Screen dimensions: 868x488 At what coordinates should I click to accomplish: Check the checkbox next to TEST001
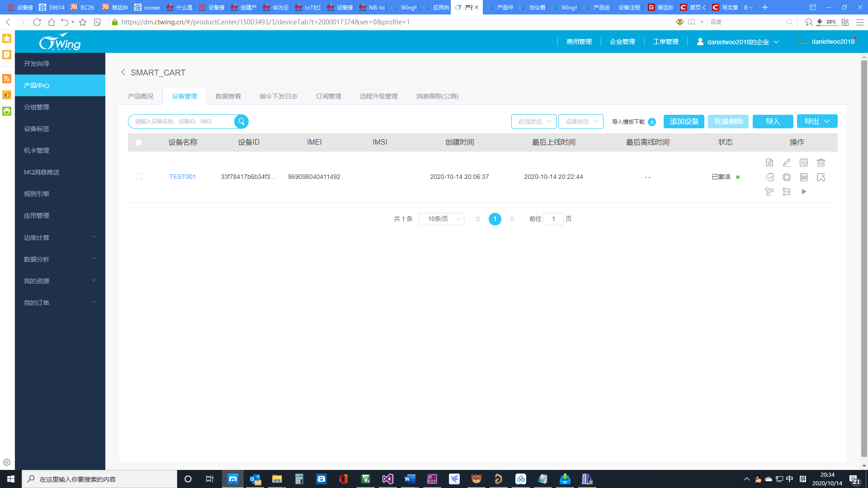pos(139,177)
